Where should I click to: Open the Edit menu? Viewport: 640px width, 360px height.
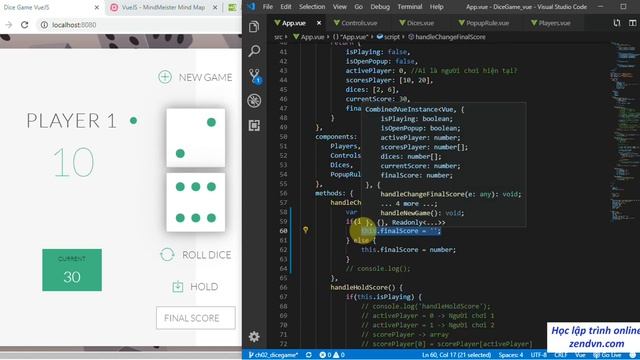click(x=286, y=7)
